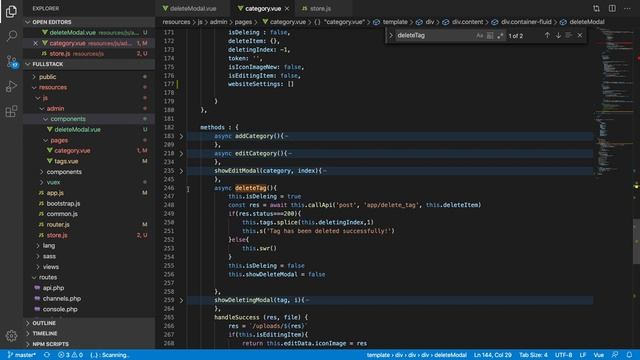
Task: Open the Extensions view
Action: tap(11, 111)
